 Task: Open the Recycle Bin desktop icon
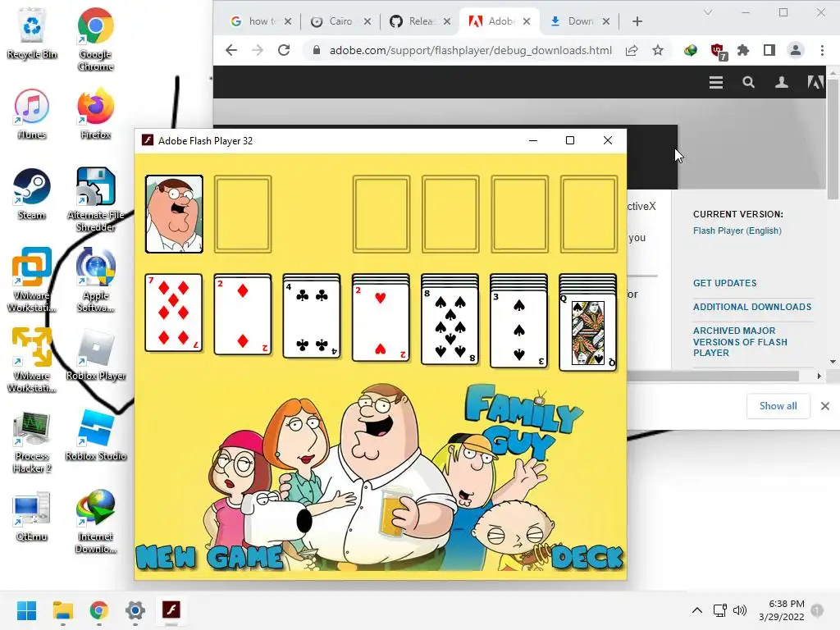[x=32, y=34]
